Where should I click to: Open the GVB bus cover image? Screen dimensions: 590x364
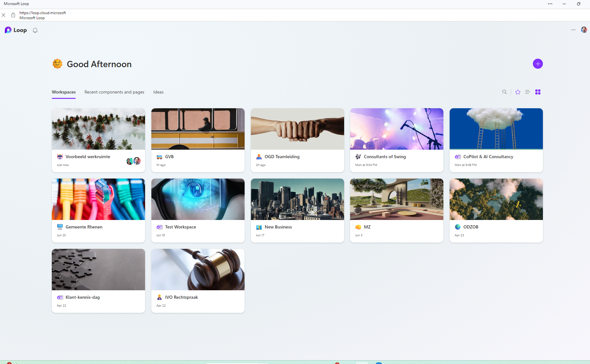coord(198,129)
